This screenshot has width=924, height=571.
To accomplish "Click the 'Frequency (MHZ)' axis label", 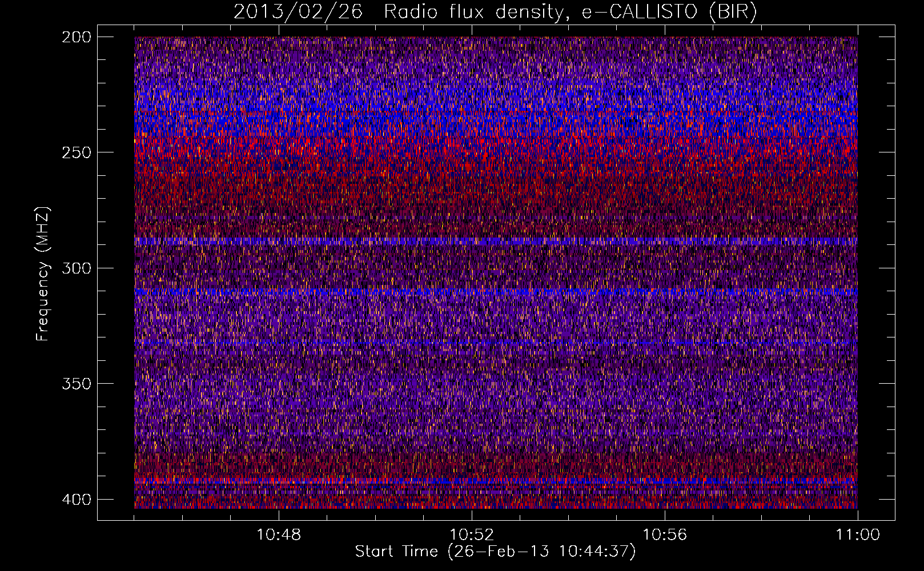I will point(43,274).
